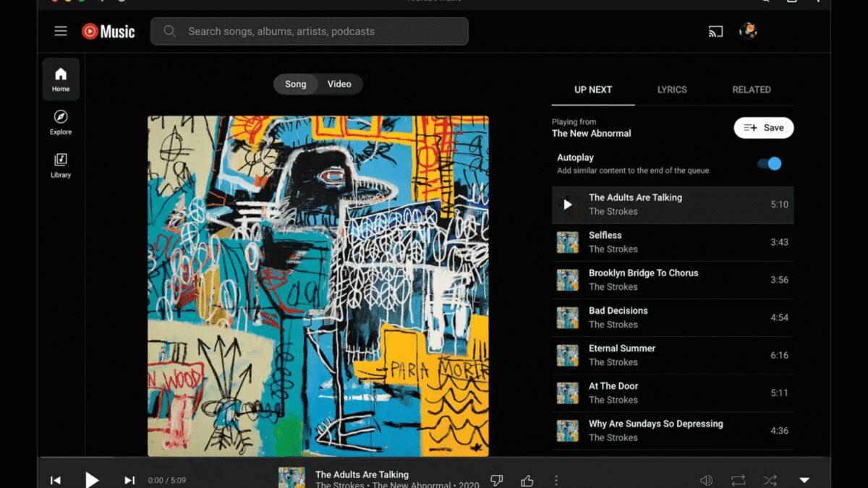Open the account avatar menu
This screenshot has height=488, width=868.
click(747, 31)
